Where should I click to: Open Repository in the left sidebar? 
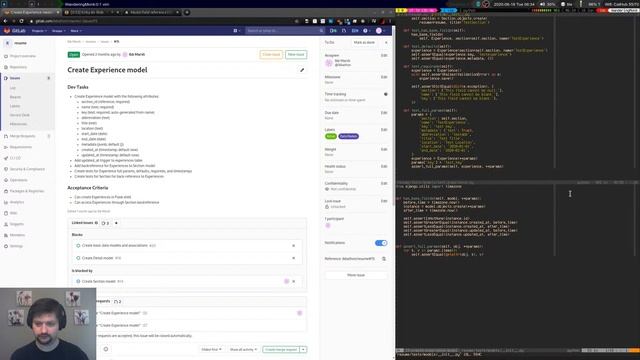(x=18, y=67)
